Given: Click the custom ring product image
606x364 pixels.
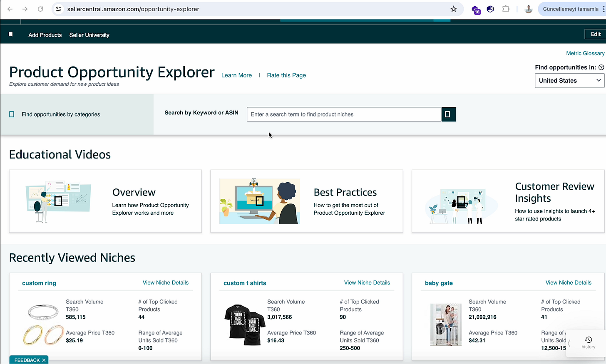Looking at the screenshot, I should [44, 325].
